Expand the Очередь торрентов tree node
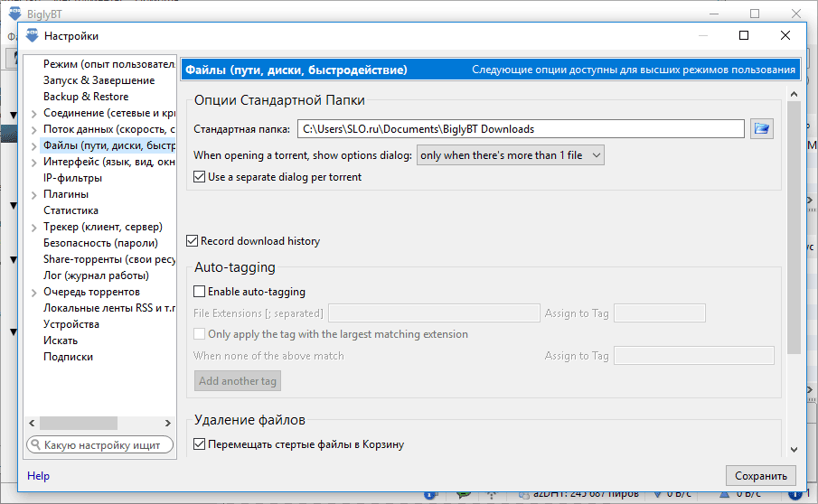Screen dimensions: 818x504 coord(34,293)
